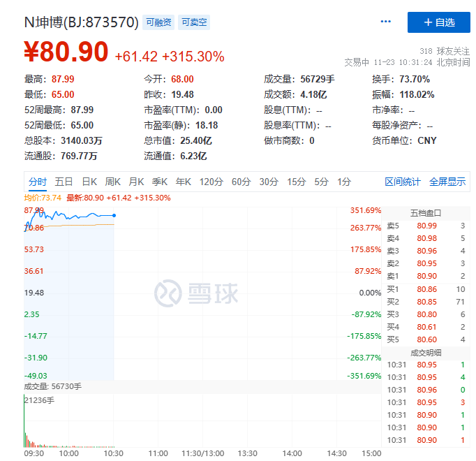The width and height of the screenshot is (476, 461).
Task: Click the latest-price dot on the intraday line
Action: click(x=114, y=215)
